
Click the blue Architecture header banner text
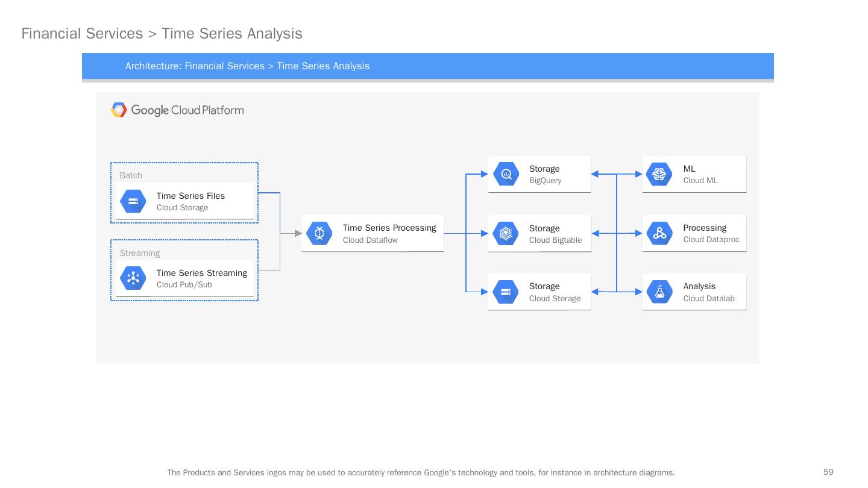[x=247, y=66]
